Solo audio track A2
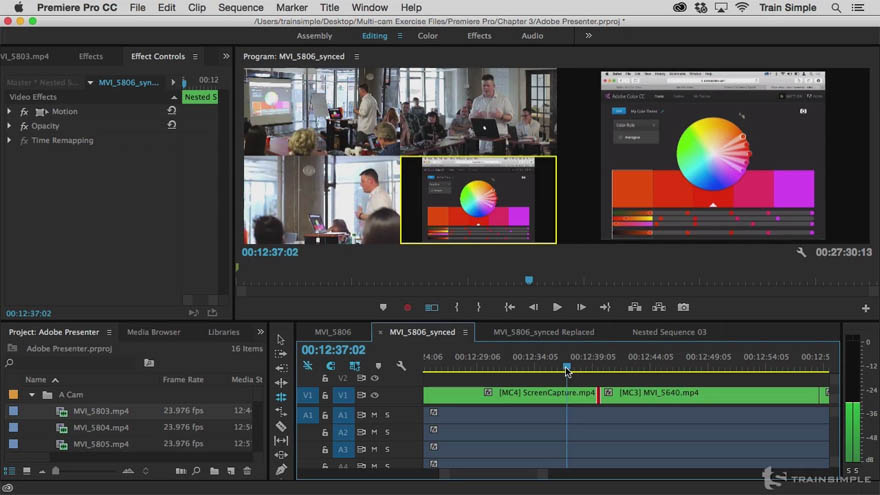 tap(387, 432)
